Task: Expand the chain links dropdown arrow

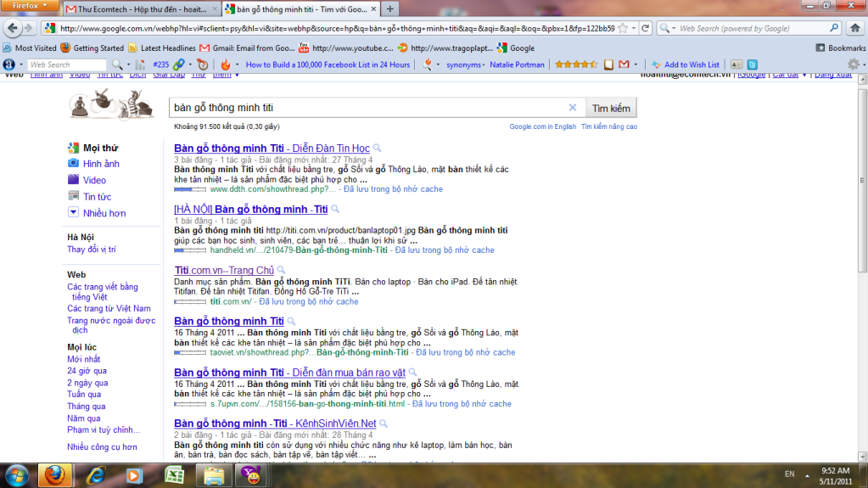Action: point(190,65)
